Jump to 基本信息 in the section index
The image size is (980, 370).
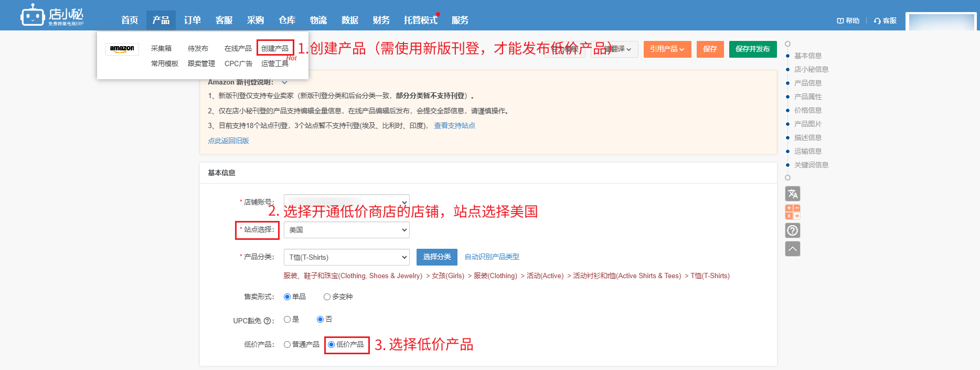click(808, 56)
